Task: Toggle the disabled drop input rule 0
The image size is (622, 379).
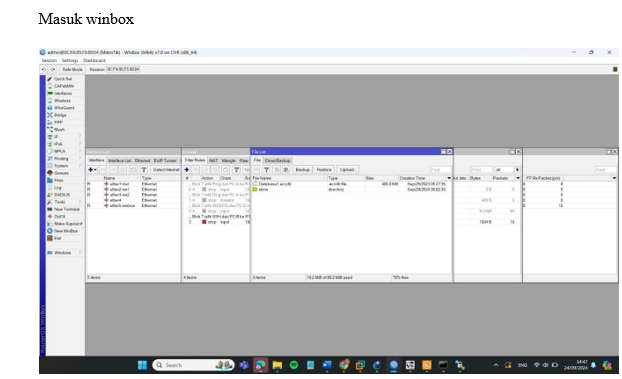Action: coord(216,190)
